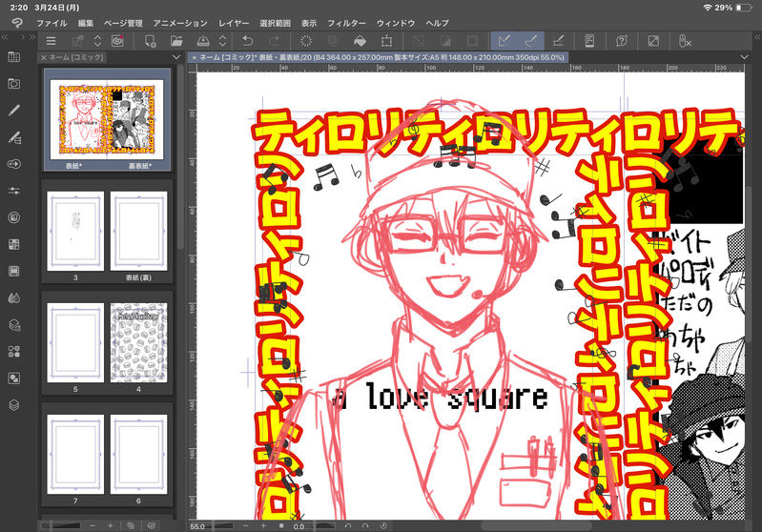Open the color mixing droplets icon
The height and width of the screenshot is (532, 762).
14,297
